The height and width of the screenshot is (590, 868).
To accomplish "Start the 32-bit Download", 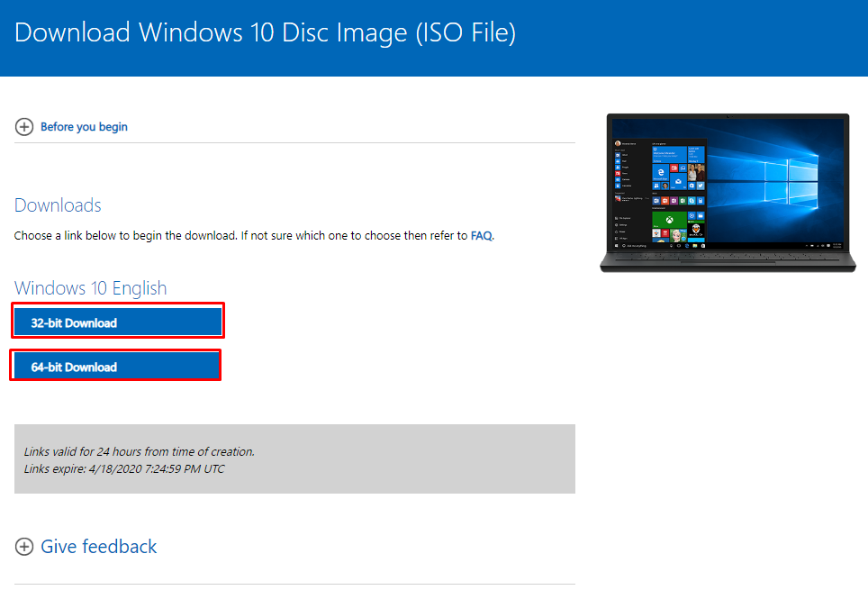I will (118, 322).
